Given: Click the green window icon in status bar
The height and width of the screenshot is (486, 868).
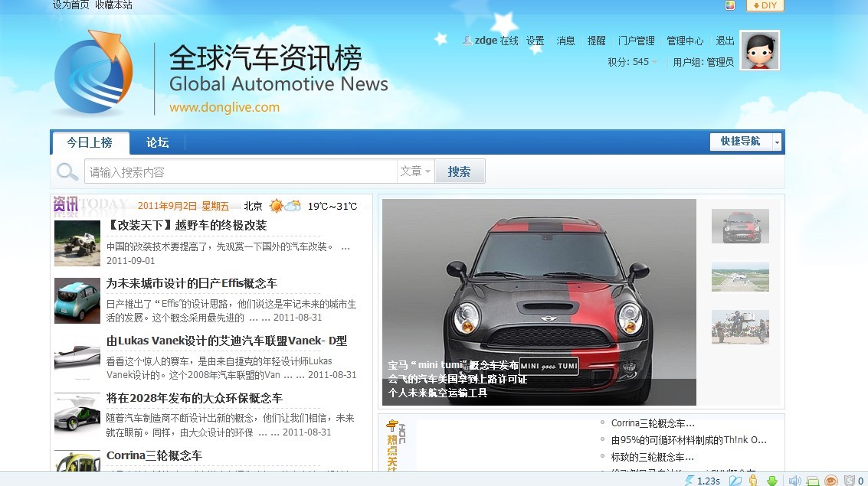Looking at the screenshot, I should coord(813,481).
